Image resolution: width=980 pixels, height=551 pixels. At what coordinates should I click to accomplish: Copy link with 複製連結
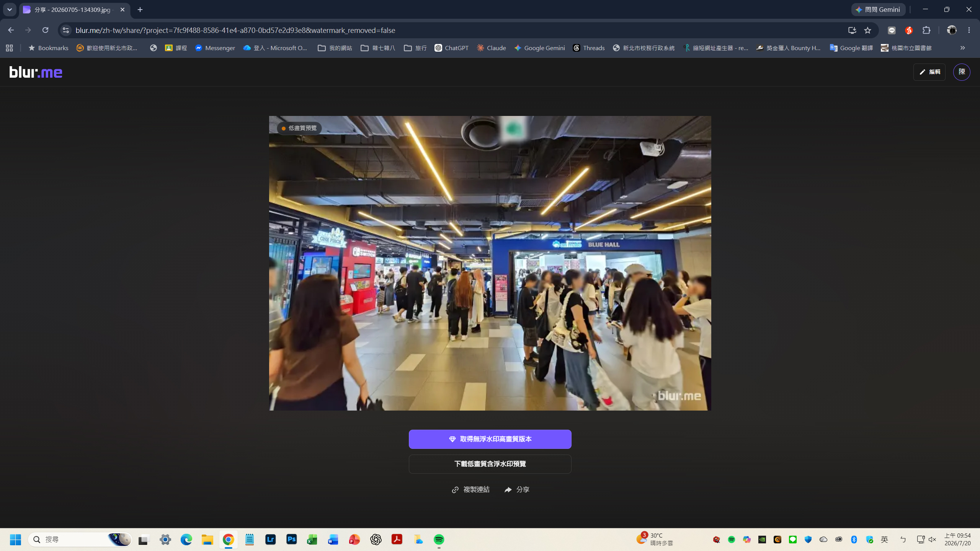(470, 490)
